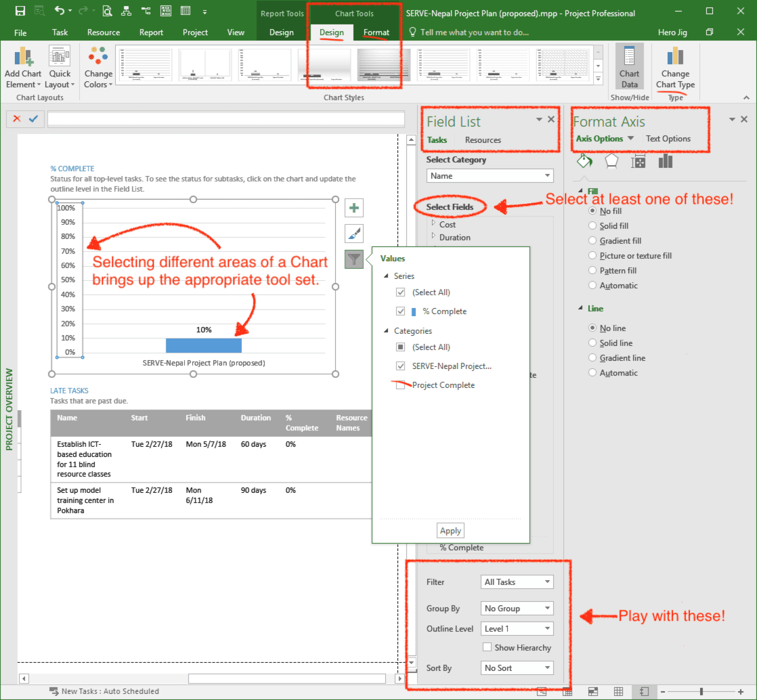Viewport: 757px width, 700px height.
Task: Select Pattern fill option
Action: click(592, 270)
